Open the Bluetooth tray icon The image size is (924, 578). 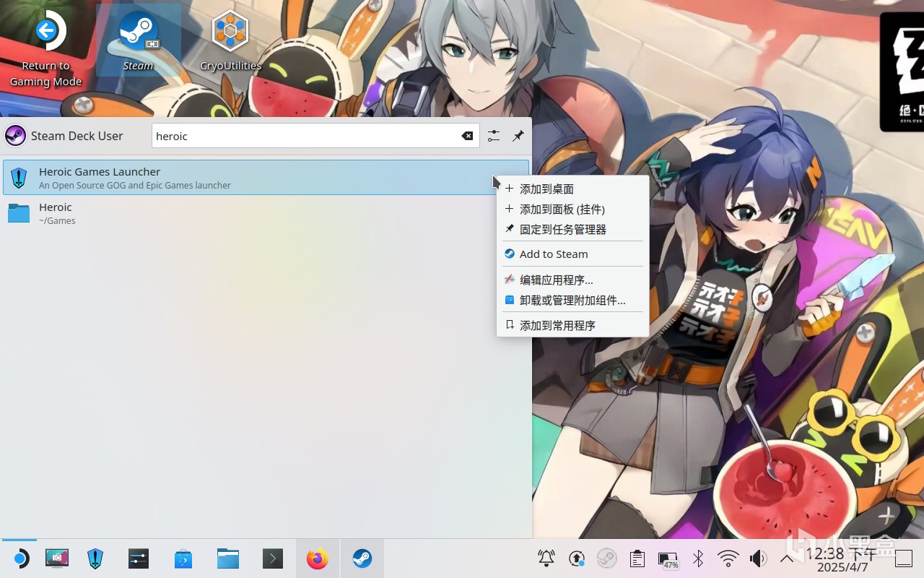tap(698, 558)
